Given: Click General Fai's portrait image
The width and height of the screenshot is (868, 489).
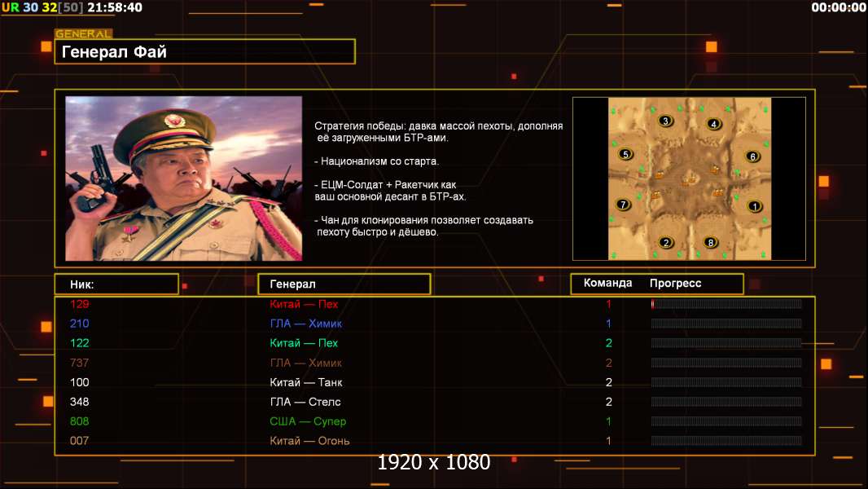Looking at the screenshot, I should click(x=184, y=178).
